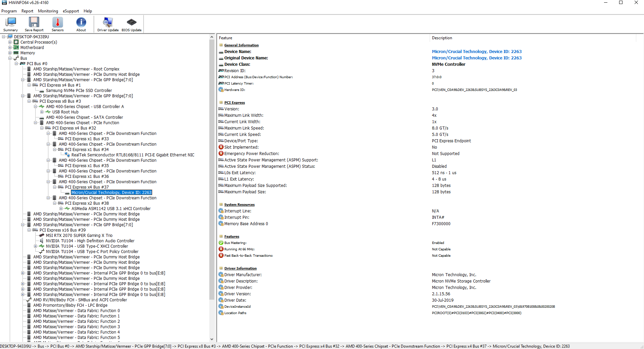Open the Help menu
Screen dimensions: 644x349
tap(88, 11)
